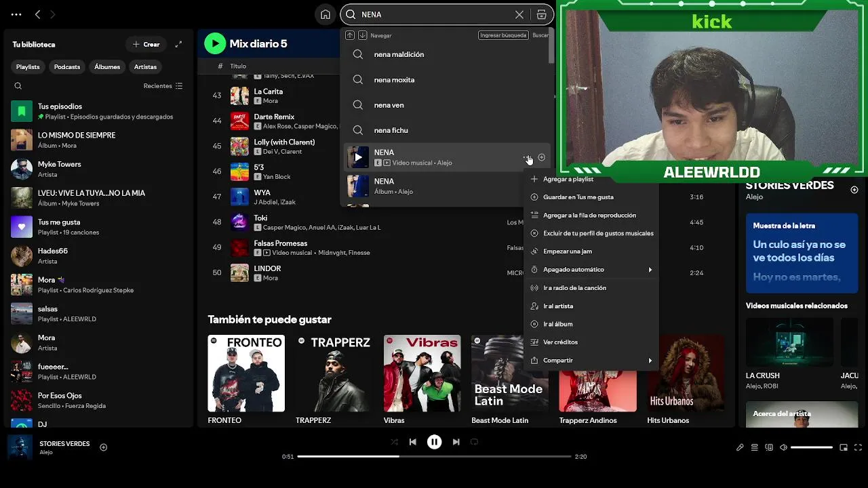Open connect to device icon

coord(769,447)
